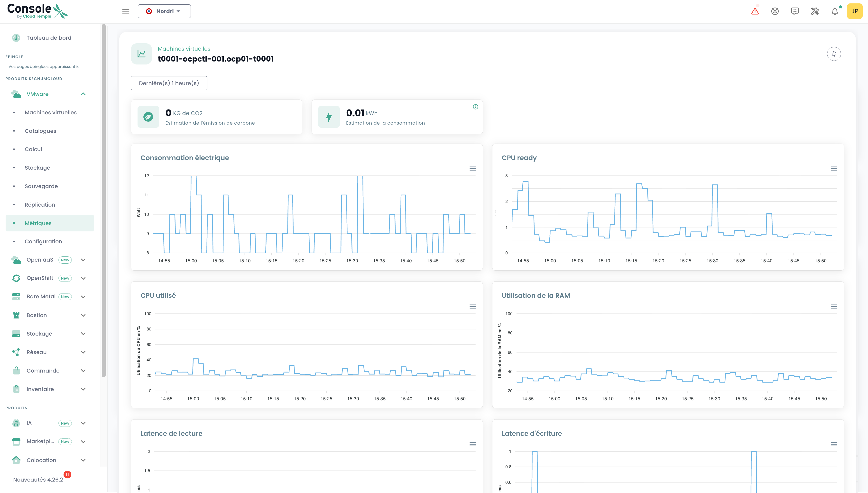868x493 pixels.
Task: Open CPU ready chart menu icon
Action: point(834,169)
